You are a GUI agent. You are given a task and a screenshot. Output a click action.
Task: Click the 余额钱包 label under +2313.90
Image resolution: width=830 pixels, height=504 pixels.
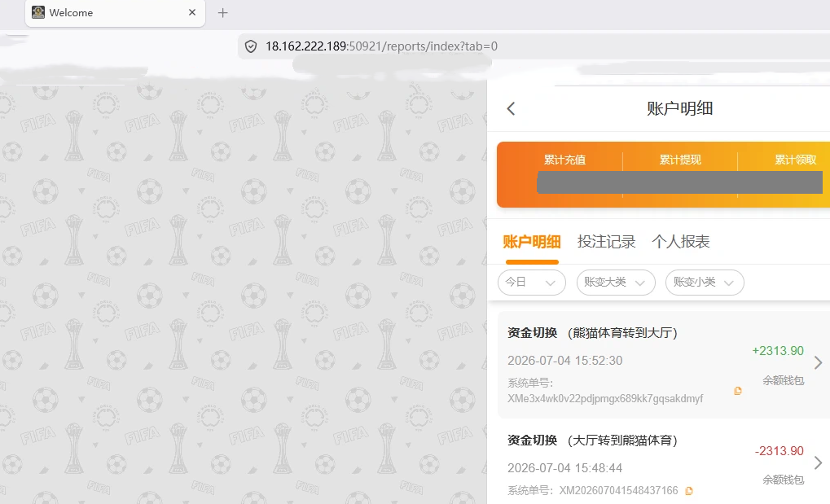tap(783, 381)
